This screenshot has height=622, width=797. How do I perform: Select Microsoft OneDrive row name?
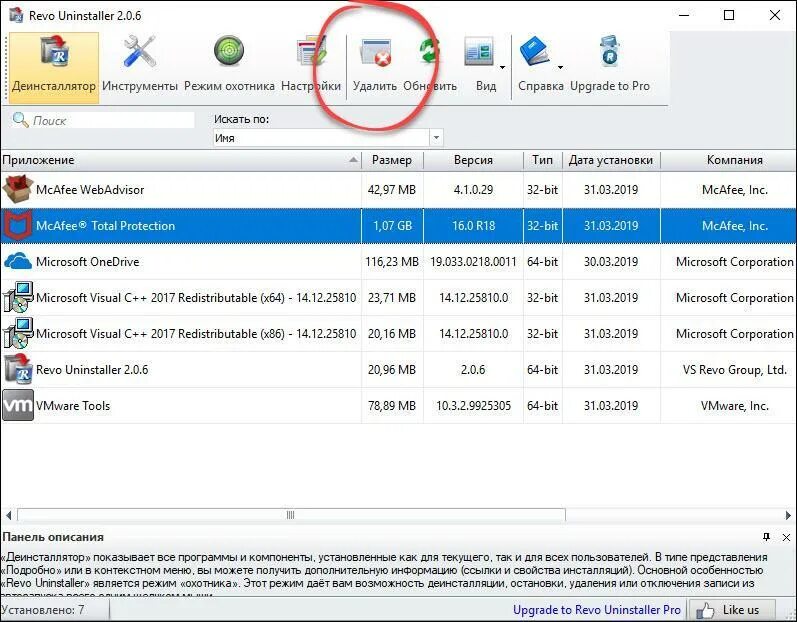(87, 262)
